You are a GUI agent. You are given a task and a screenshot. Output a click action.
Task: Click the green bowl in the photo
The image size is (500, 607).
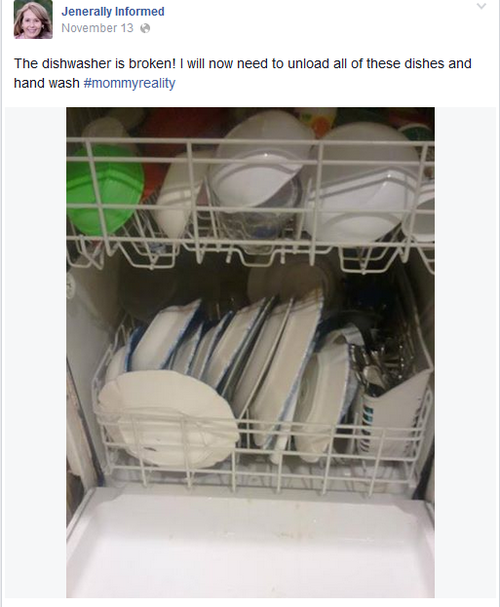[x=104, y=190]
